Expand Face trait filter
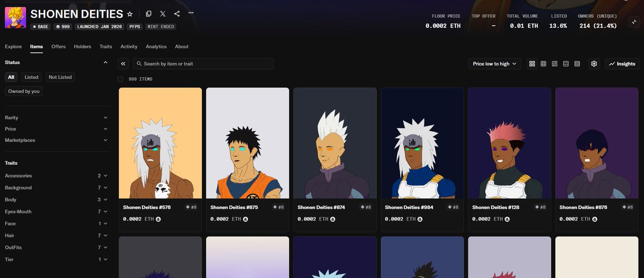The image size is (644, 278). 56,223
